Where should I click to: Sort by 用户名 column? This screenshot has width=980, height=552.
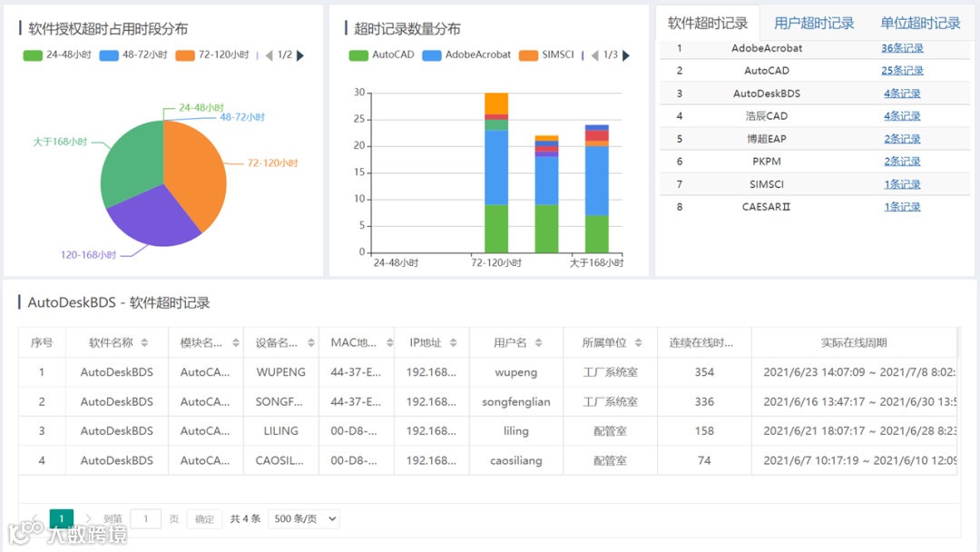pyautogui.click(x=538, y=342)
